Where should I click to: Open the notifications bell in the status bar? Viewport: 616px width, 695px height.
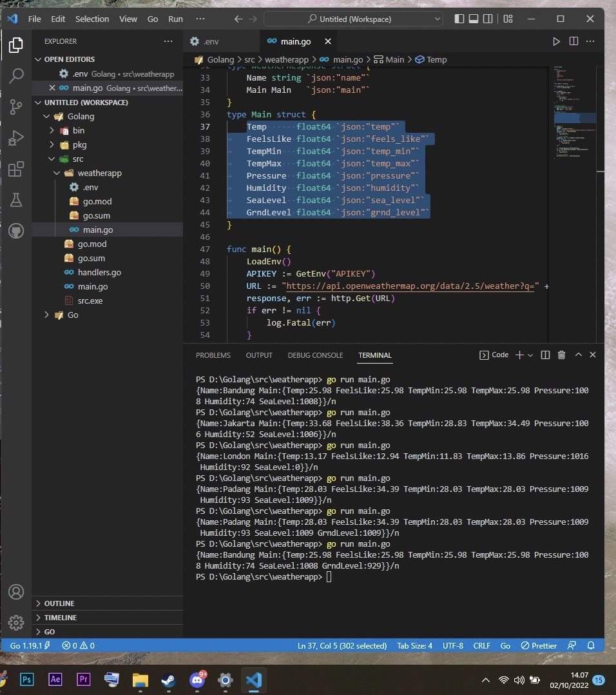point(591,645)
